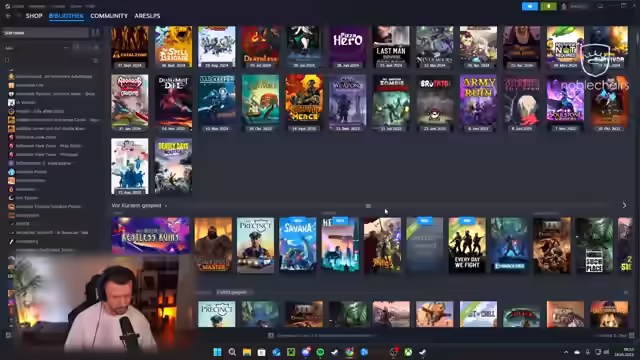The height and width of the screenshot is (360, 640).
Task: Open the Deadly Days game cover
Action: click(173, 166)
